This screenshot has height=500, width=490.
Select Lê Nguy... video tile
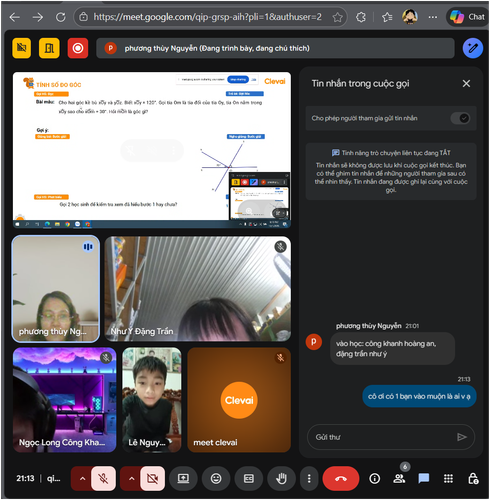point(152,400)
